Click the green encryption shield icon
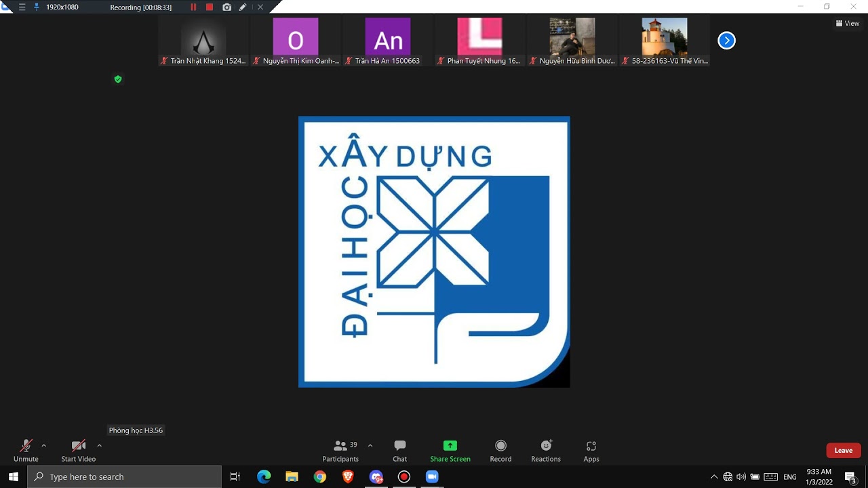The width and height of the screenshot is (868, 488). [118, 79]
